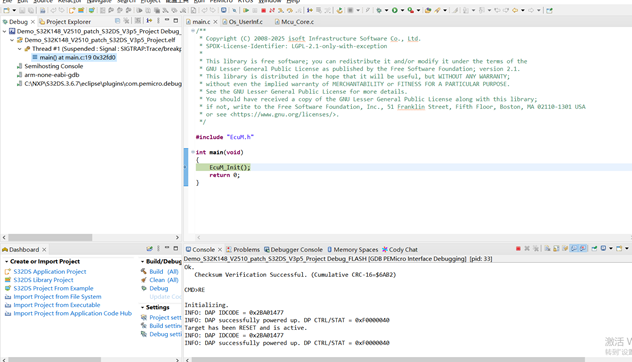Click the green Run launch icon
This screenshot has height=362, width=632.
(395, 10)
